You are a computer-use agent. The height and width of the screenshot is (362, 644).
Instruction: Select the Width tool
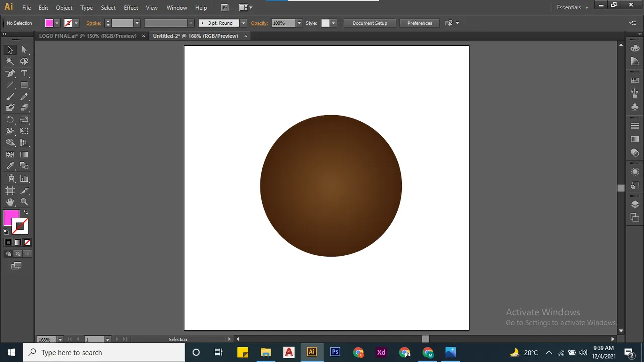point(10,131)
